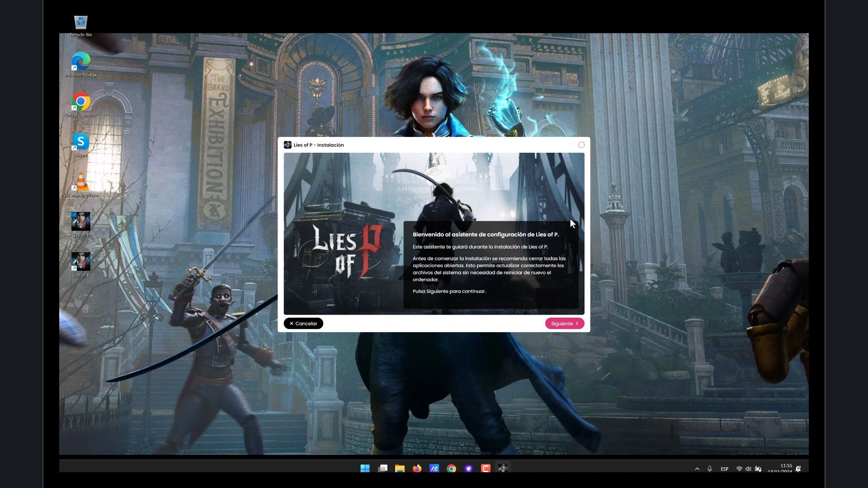
Task: Open the Wi-Fi network settings icon
Action: tap(739, 469)
